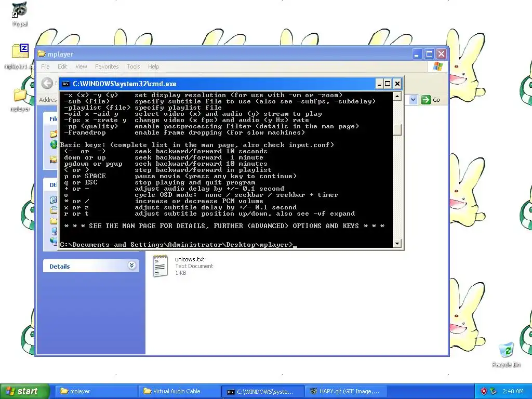This screenshot has width=532, height=399.
Task: Click the Back arrow in mplayer window
Action: click(47, 83)
